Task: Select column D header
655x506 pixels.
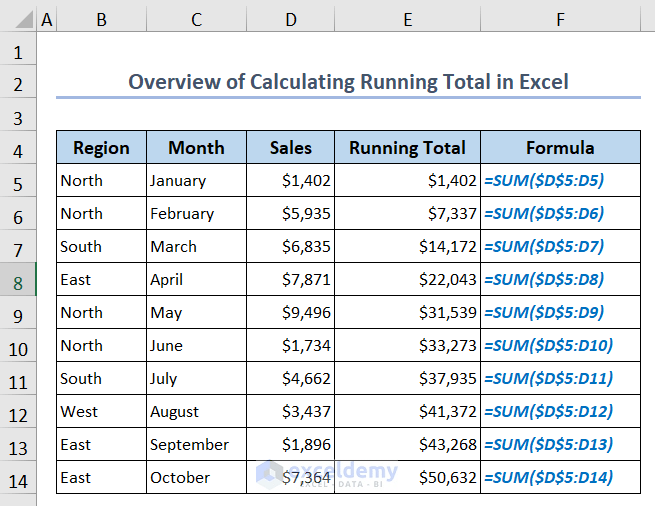Action: click(x=290, y=18)
